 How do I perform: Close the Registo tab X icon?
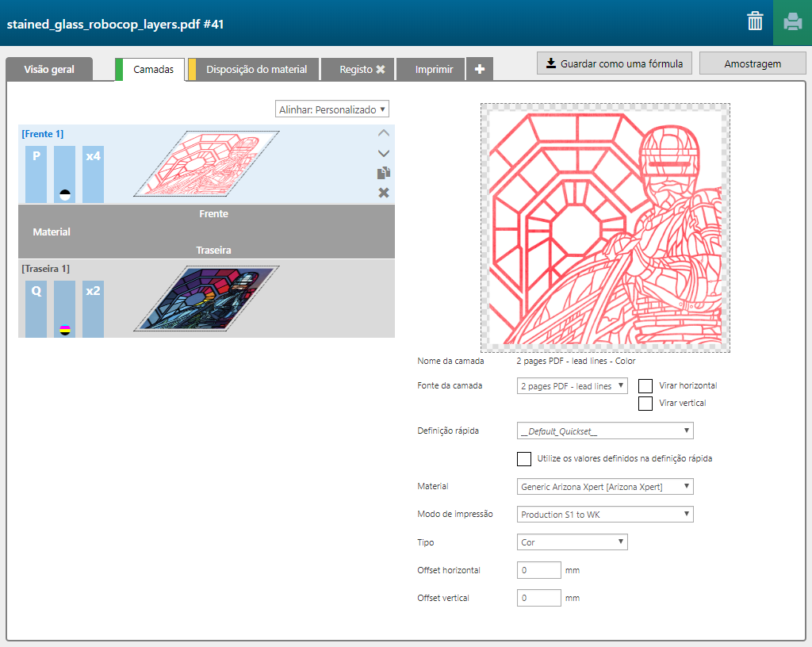[x=381, y=69]
